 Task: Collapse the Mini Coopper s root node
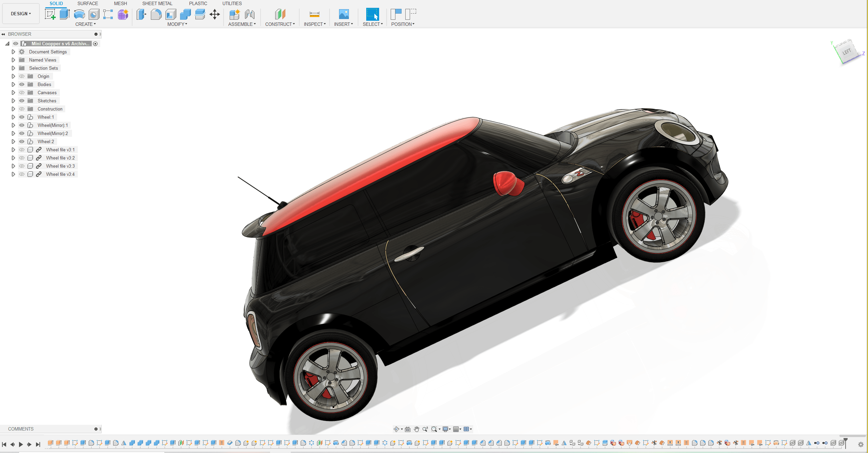(7, 44)
